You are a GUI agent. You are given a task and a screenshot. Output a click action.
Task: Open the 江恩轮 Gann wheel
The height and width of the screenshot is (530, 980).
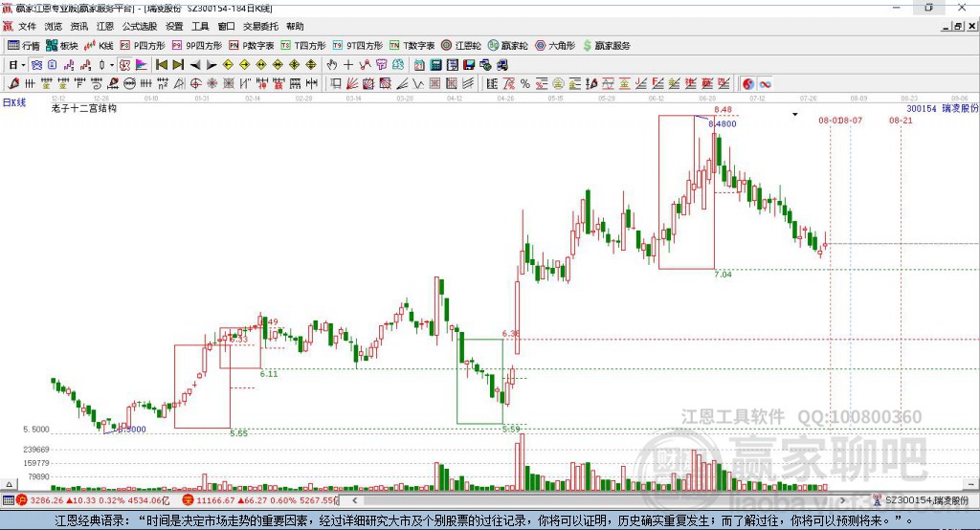pos(461,46)
